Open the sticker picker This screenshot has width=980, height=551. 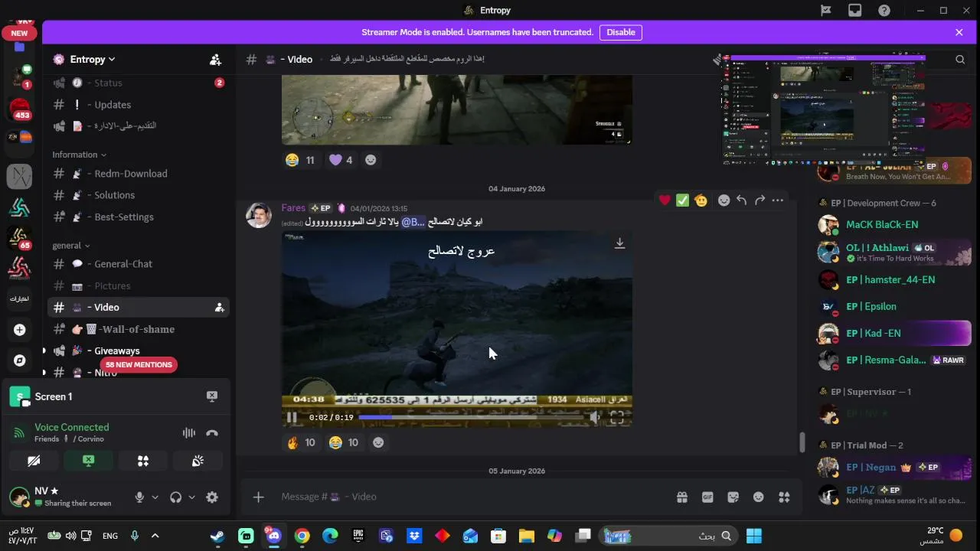[733, 497]
